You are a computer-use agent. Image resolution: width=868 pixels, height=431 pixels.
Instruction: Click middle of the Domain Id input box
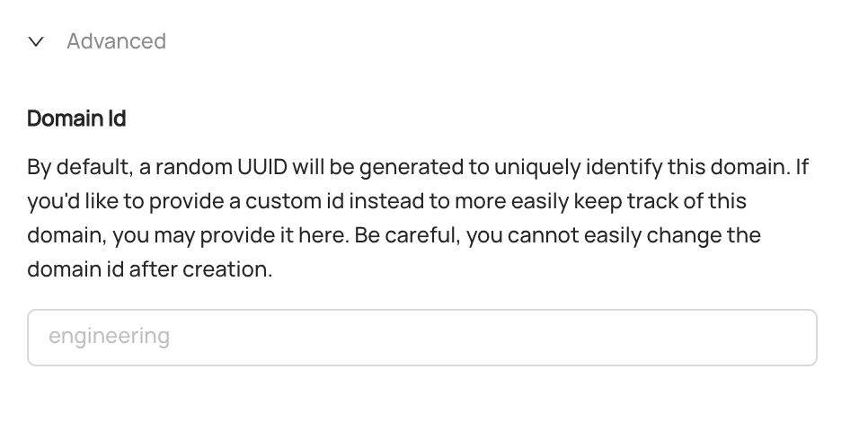point(422,338)
